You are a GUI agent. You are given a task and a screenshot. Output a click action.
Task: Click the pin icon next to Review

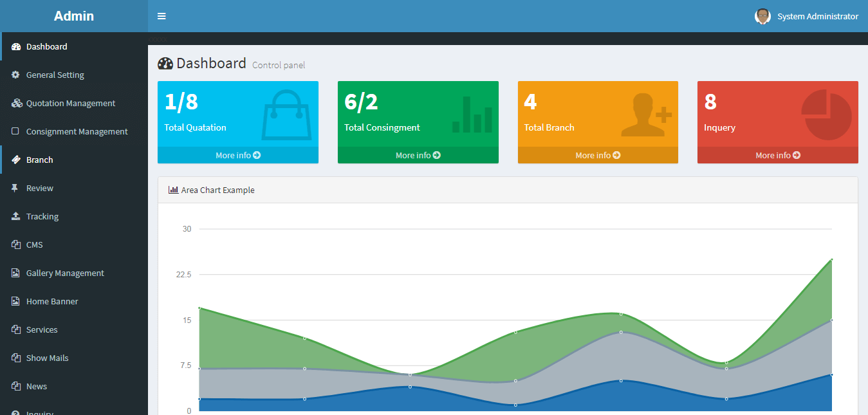(15, 188)
